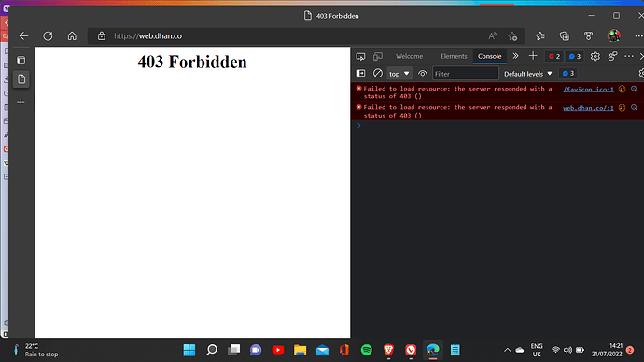
Task: Click the home button icon
Action: [72, 36]
